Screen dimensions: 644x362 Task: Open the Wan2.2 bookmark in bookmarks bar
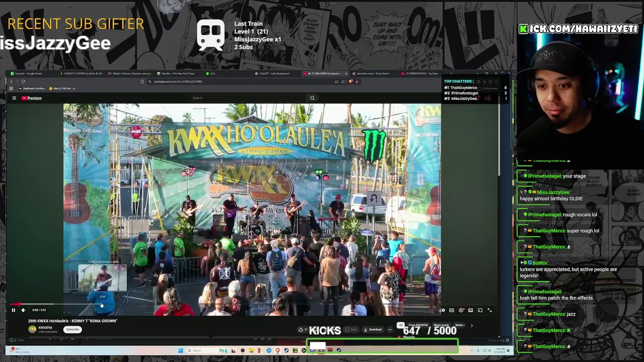63,88
